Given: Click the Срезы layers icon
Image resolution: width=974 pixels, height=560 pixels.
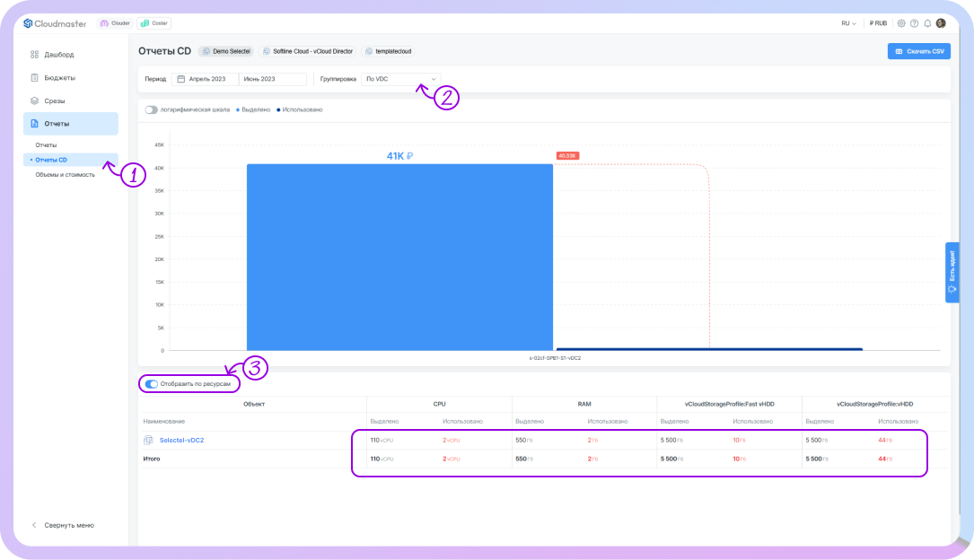Looking at the screenshot, I should [x=35, y=101].
